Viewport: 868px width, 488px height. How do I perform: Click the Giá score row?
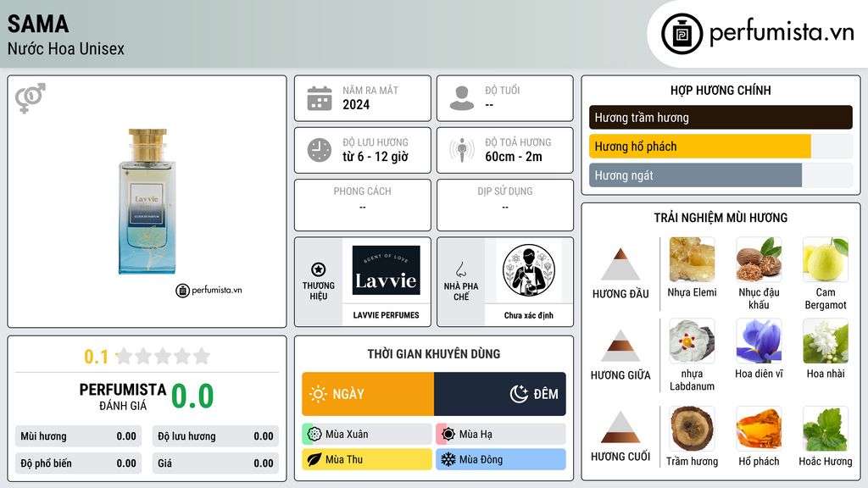tap(215, 463)
